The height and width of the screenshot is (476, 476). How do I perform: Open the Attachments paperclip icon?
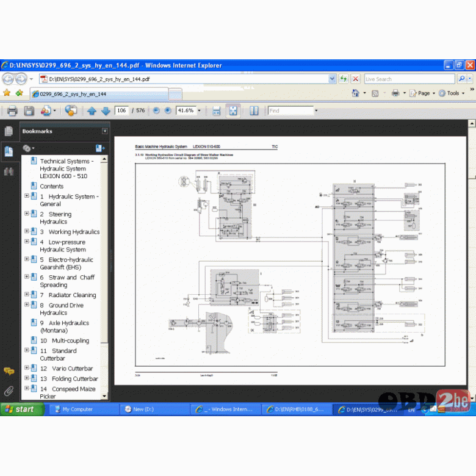(x=9, y=391)
